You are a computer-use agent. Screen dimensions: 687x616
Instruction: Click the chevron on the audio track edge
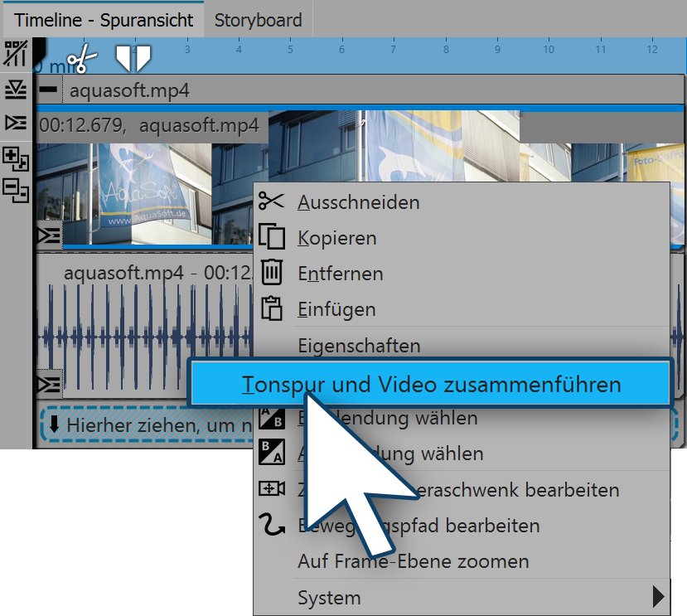tap(48, 382)
